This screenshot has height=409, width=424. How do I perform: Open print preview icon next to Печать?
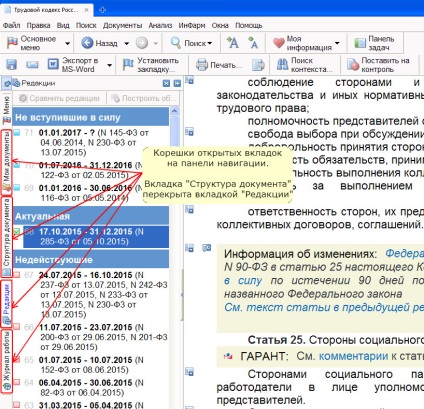pos(258,65)
